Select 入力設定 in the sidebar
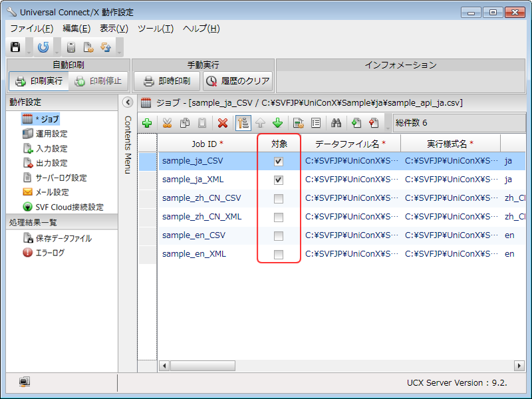This screenshot has height=399, width=532. coord(45,148)
